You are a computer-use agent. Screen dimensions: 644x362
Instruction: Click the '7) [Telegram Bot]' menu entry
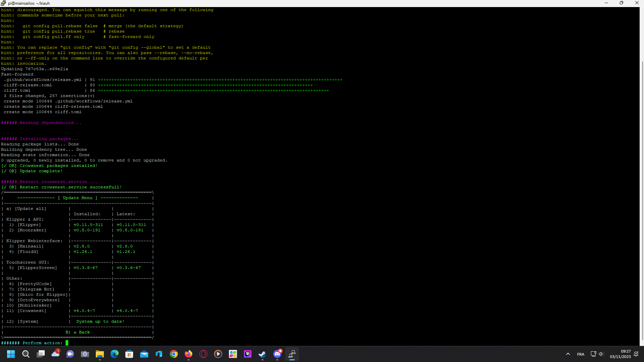(x=32, y=289)
